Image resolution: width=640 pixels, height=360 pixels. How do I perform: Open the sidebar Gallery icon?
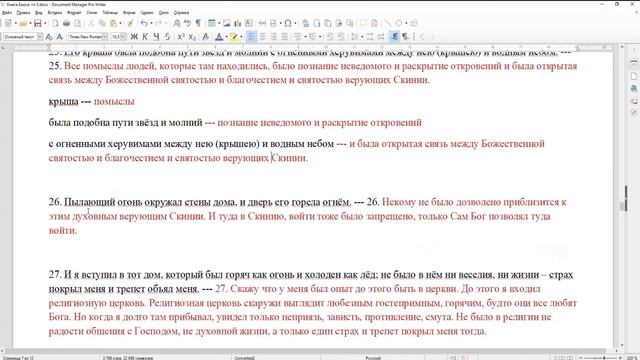(634, 101)
